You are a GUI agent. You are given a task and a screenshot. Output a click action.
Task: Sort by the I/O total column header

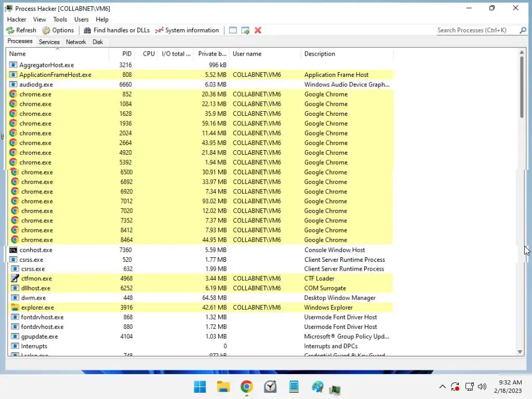(176, 54)
